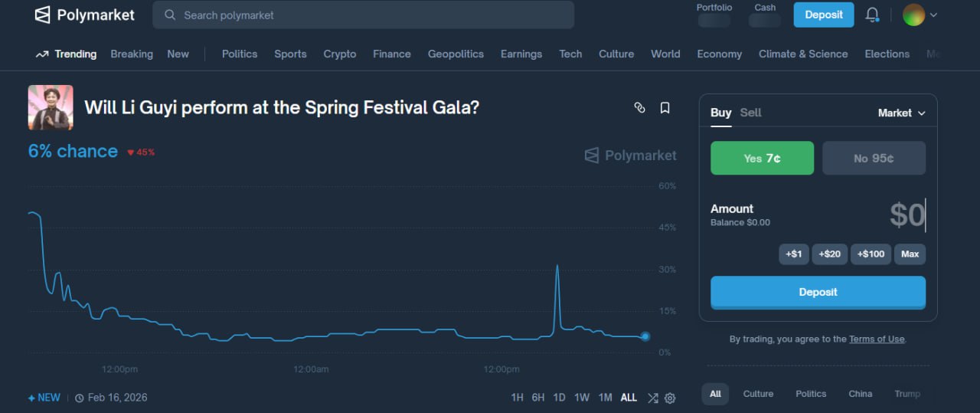Open chart settings gear icon

[x=670, y=398]
